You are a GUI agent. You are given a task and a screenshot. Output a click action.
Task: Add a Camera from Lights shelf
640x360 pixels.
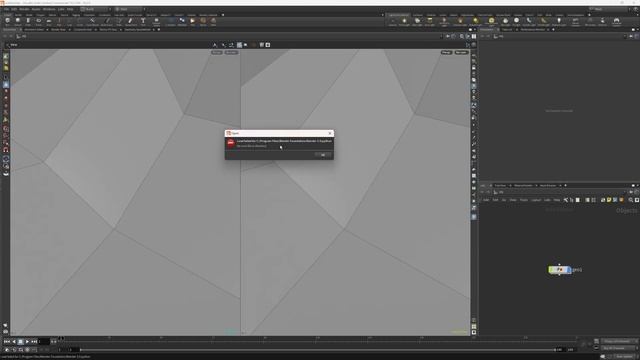pyautogui.click(x=392, y=22)
